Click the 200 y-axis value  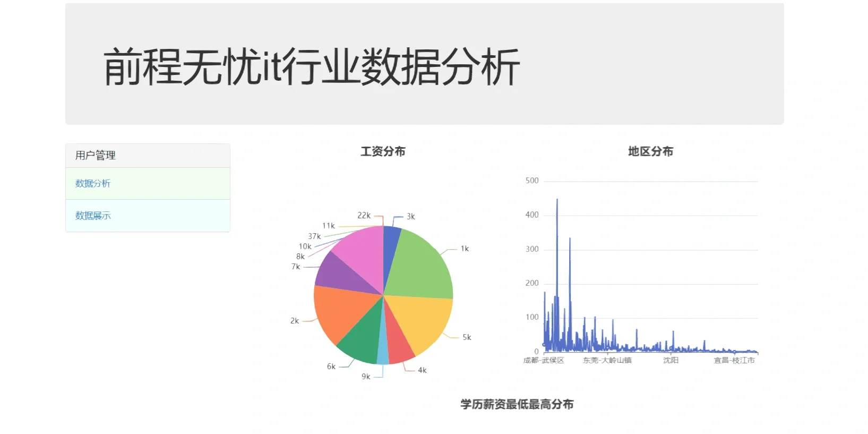532,283
